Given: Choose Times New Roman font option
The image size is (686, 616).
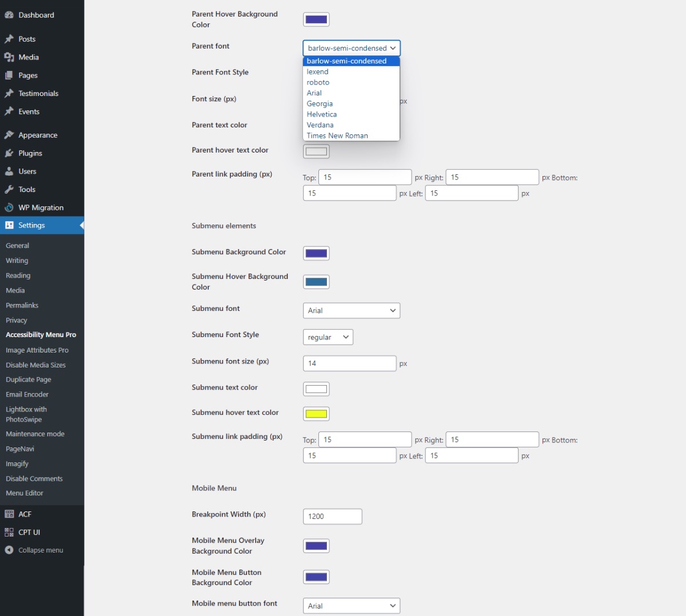Looking at the screenshot, I should click(x=351, y=135).
